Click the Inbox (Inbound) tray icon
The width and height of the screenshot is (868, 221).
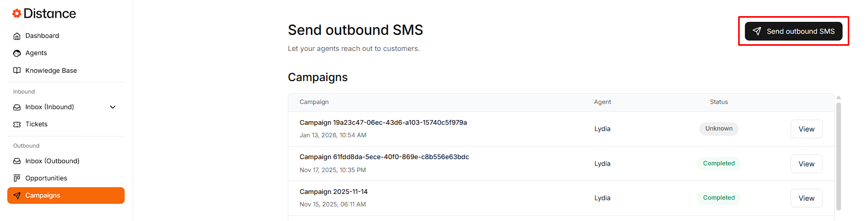point(17,107)
